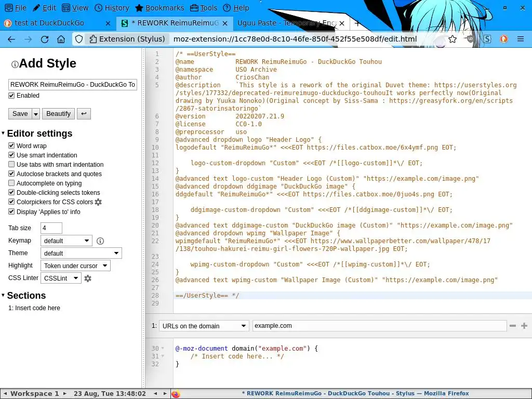Jump to section '1: Insert code here'

[34, 308]
